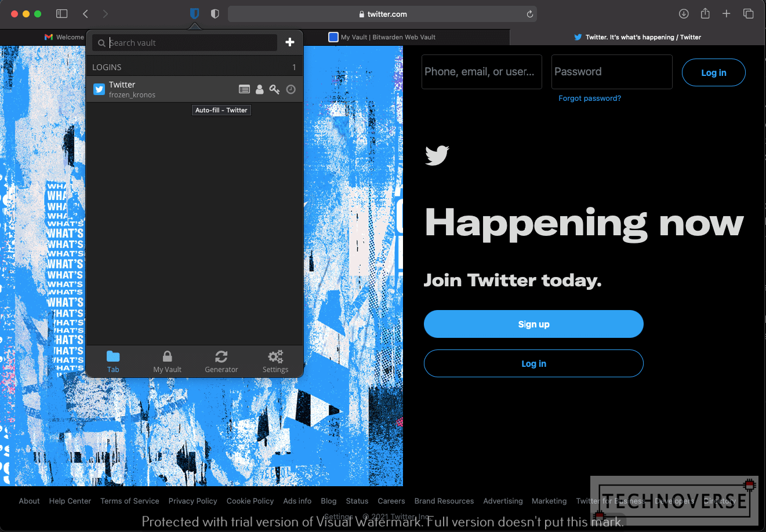Click the Twitter favicon in vault entry
This screenshot has width=766, height=532.
pyautogui.click(x=99, y=89)
